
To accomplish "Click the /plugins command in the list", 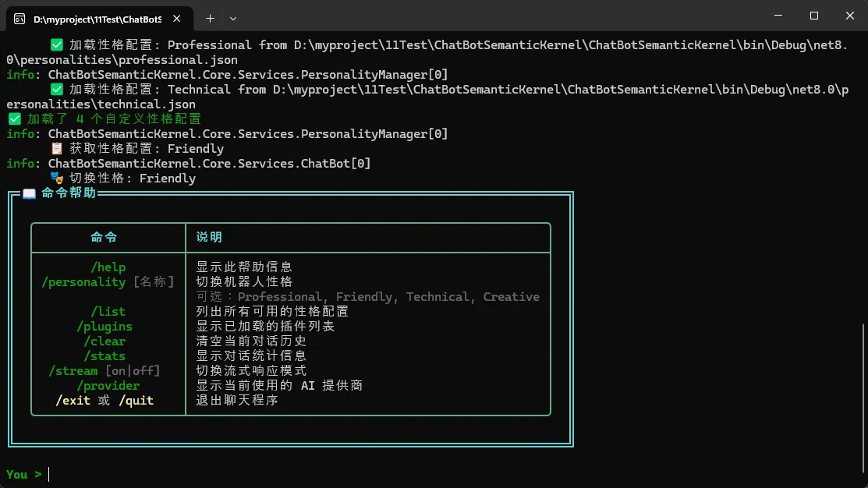I will 105,327.
